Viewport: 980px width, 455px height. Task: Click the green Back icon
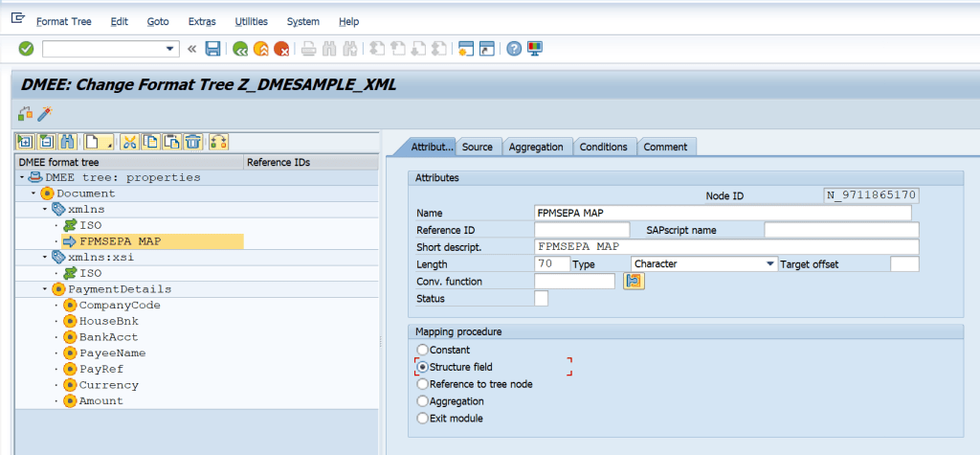pos(240,49)
